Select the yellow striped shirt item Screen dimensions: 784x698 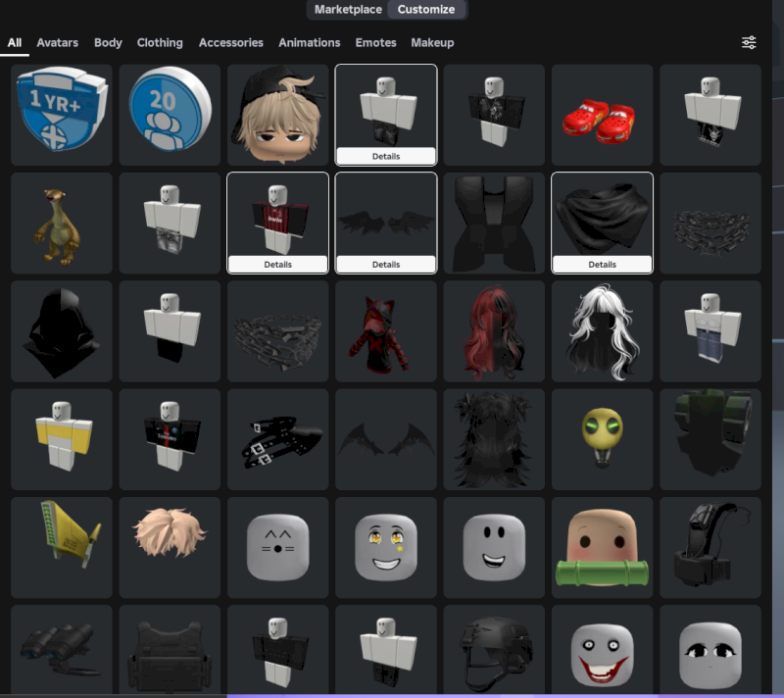click(62, 439)
